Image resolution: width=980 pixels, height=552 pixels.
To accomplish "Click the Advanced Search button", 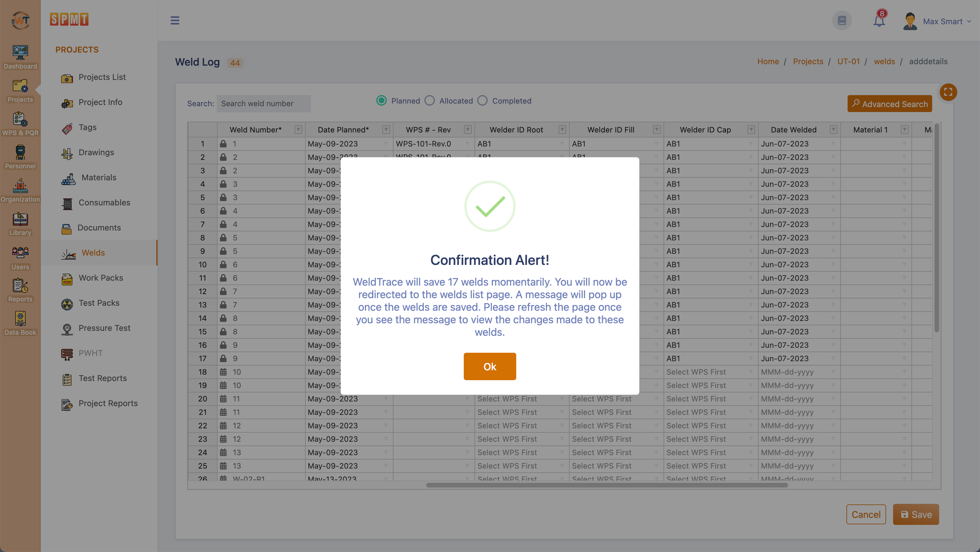I will click(x=890, y=104).
